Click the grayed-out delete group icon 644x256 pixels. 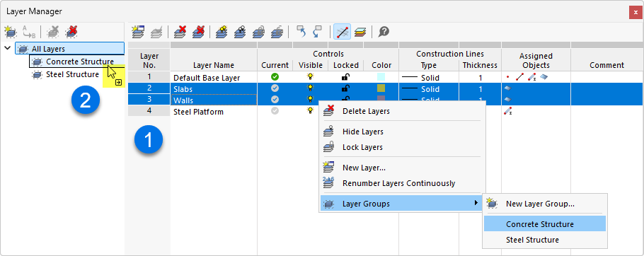(x=53, y=31)
